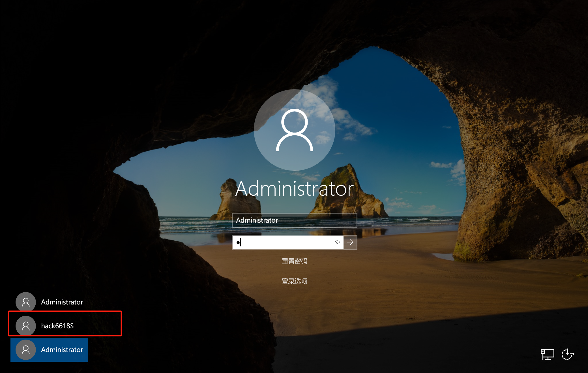Open 登录选项 sign-in options
The image size is (588, 373).
pyautogui.click(x=294, y=281)
